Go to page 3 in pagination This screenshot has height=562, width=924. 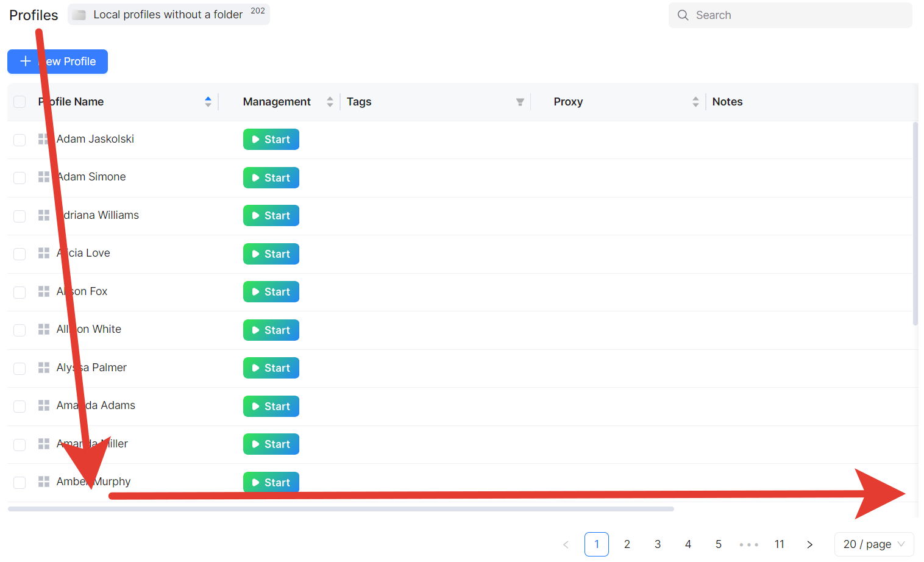click(x=658, y=544)
